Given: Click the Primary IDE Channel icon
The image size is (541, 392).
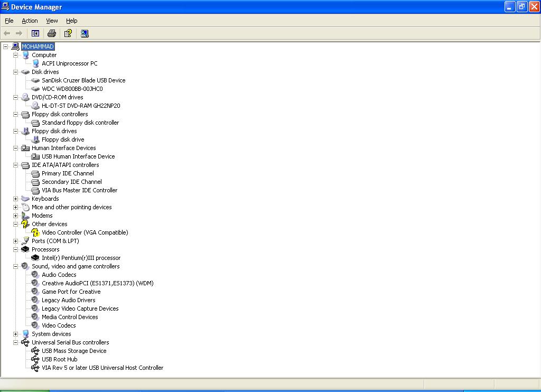Looking at the screenshot, I should tap(35, 173).
